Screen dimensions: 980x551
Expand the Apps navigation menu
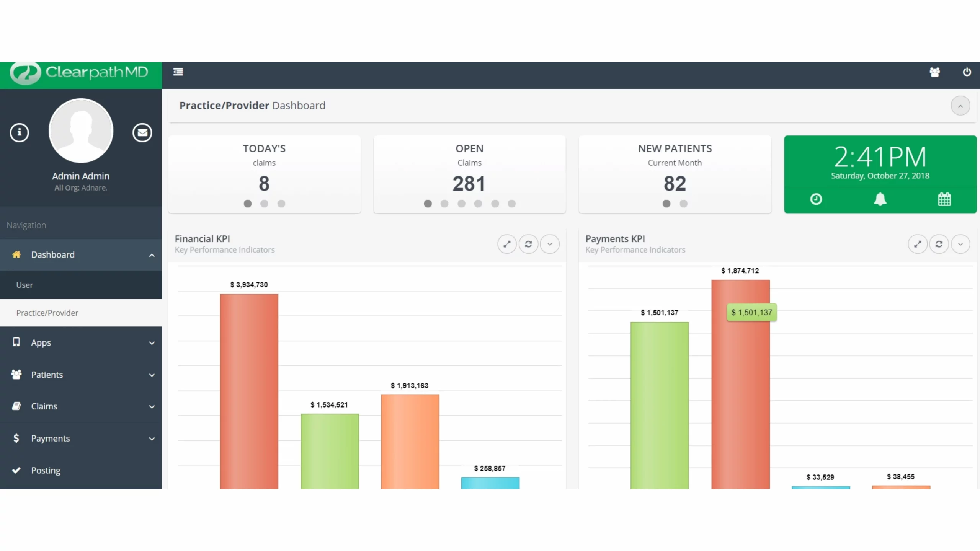81,342
